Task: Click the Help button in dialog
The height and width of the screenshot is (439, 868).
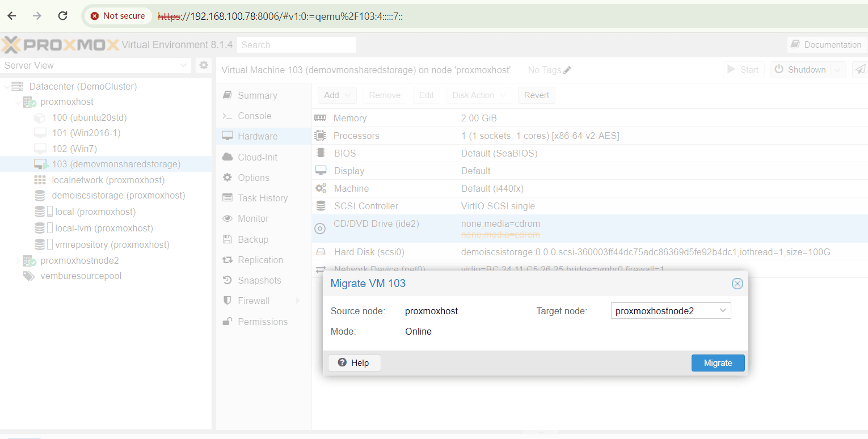Action: click(x=354, y=363)
